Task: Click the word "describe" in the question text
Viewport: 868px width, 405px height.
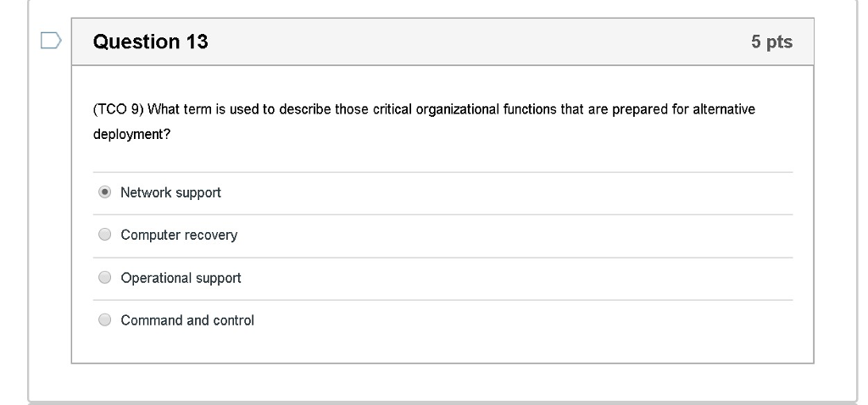Action: (x=299, y=109)
